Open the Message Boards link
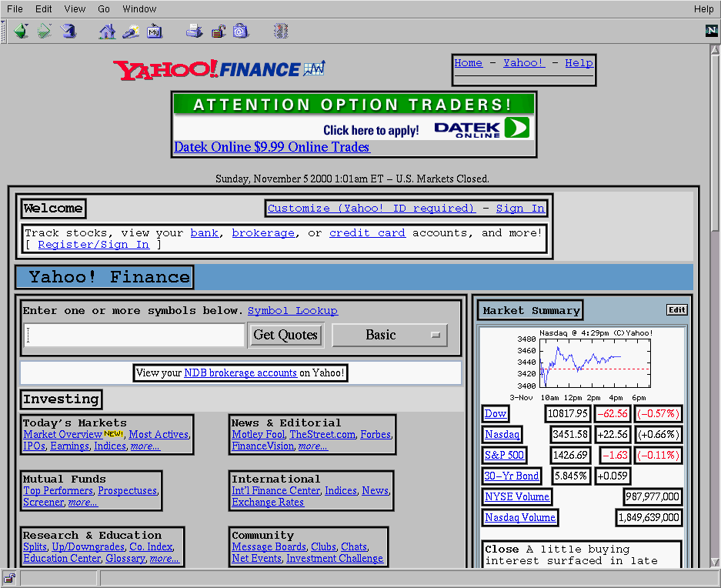 [269, 546]
